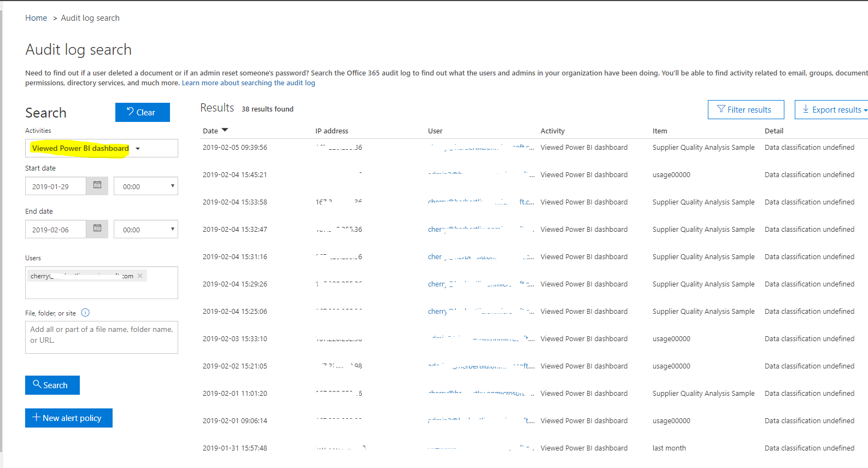Open the 2019-02-04 15:32:47 log entry
The image size is (868, 468).
coord(534,230)
